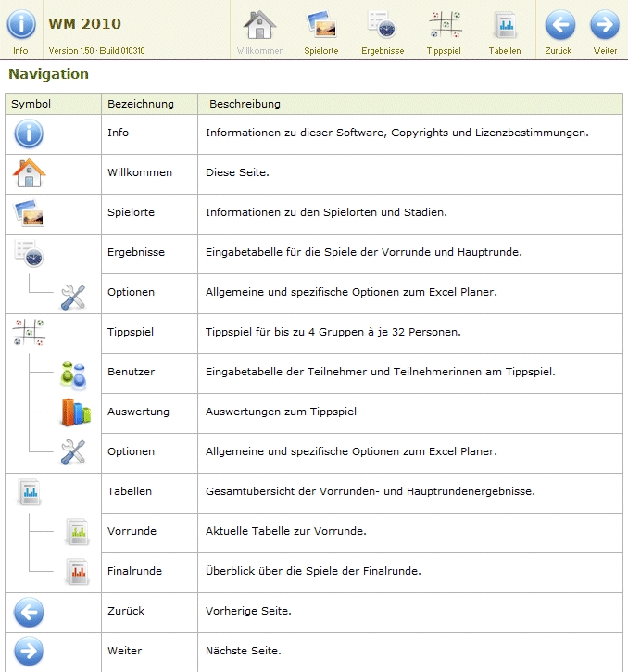Go forward with the Weiter toolbar arrow

click(x=605, y=25)
